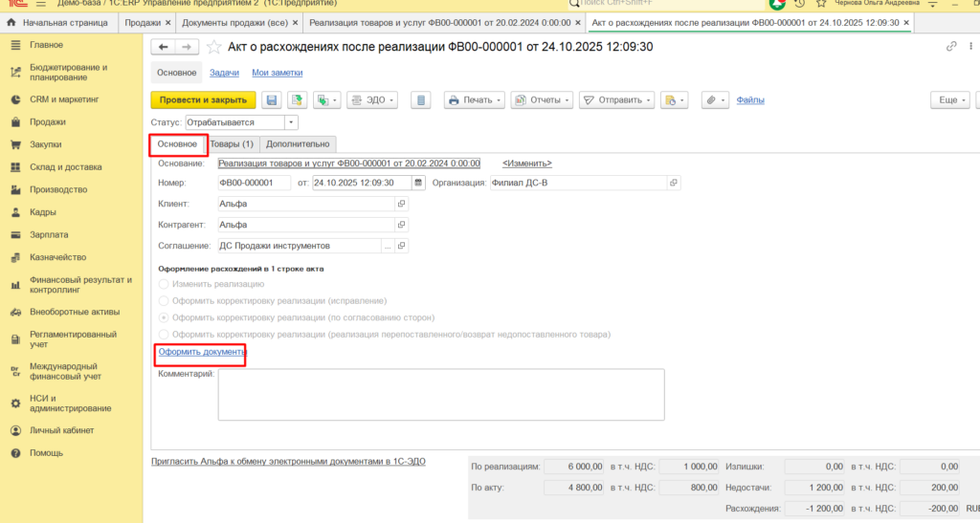The height and width of the screenshot is (523, 980).
Task: Open the three-dot options menu by title
Action: (x=970, y=46)
